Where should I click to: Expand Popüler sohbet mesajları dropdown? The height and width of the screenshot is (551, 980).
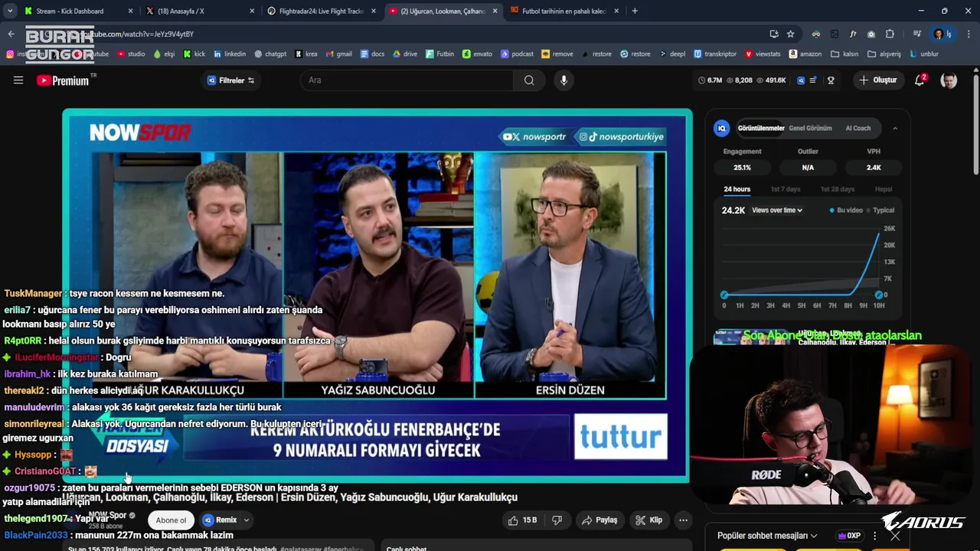(x=767, y=536)
